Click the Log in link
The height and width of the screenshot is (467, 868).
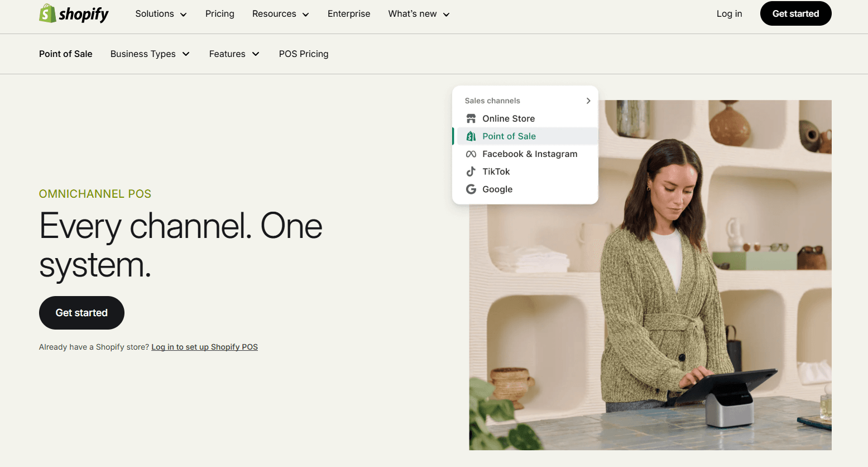pyautogui.click(x=729, y=14)
